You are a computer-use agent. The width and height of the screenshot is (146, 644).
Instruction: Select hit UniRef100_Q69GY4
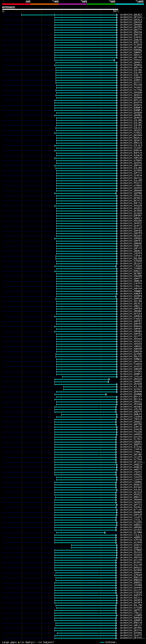tap(131, 95)
